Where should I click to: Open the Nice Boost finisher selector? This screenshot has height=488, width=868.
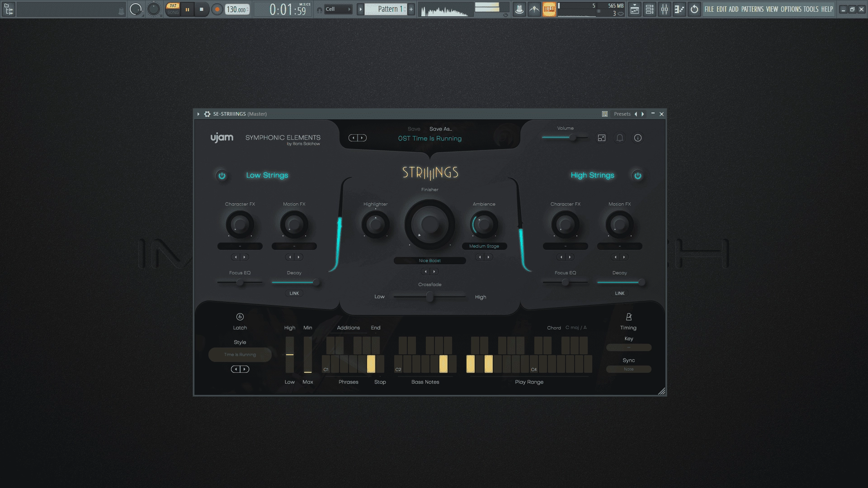click(430, 261)
